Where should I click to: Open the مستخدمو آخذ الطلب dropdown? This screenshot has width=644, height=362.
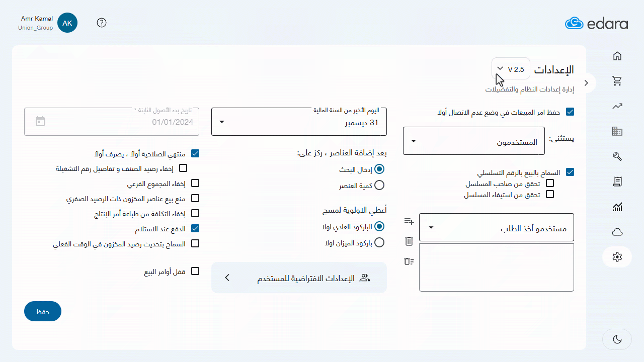pyautogui.click(x=497, y=227)
